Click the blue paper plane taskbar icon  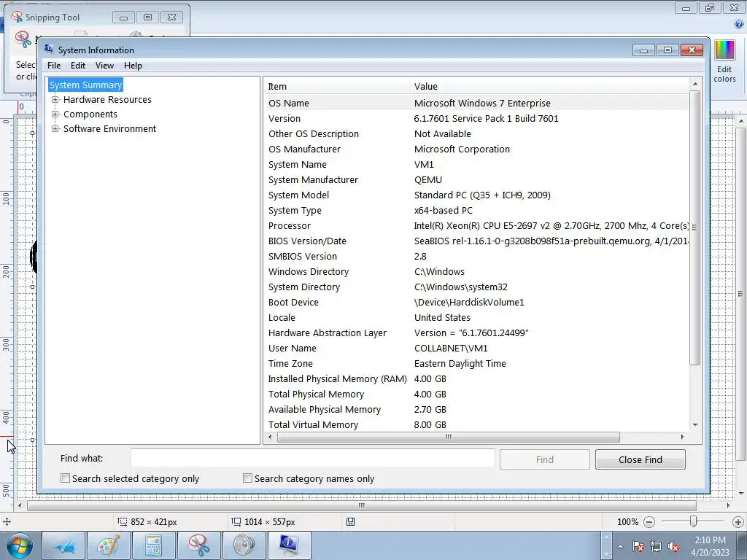coord(64,545)
